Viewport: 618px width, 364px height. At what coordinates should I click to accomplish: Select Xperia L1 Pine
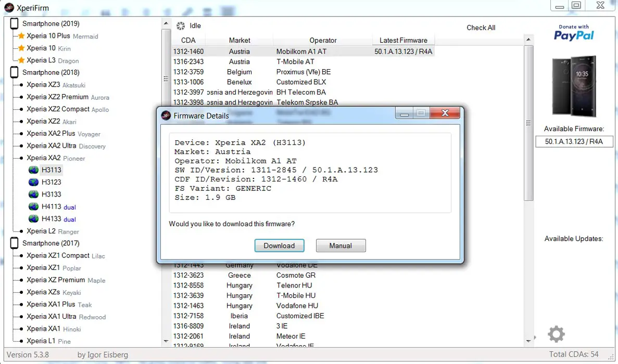pos(49,341)
